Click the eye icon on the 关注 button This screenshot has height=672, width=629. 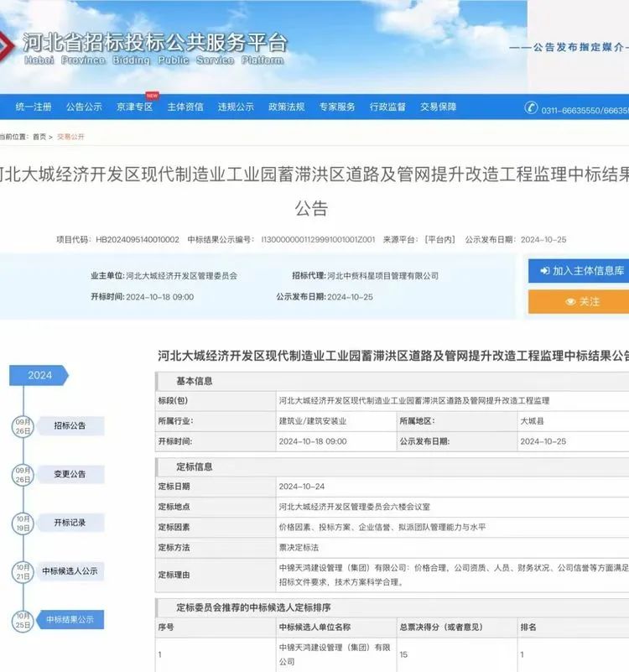[570, 301]
